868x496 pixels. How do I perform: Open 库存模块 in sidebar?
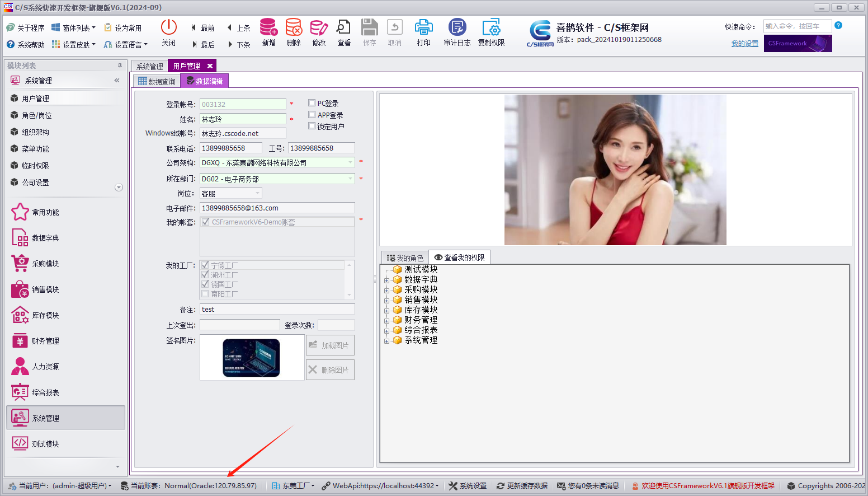pyautogui.click(x=65, y=315)
